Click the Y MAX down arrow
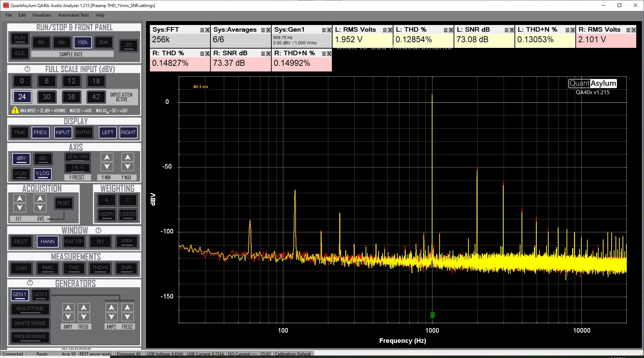The image size is (644, 358). 127,167
